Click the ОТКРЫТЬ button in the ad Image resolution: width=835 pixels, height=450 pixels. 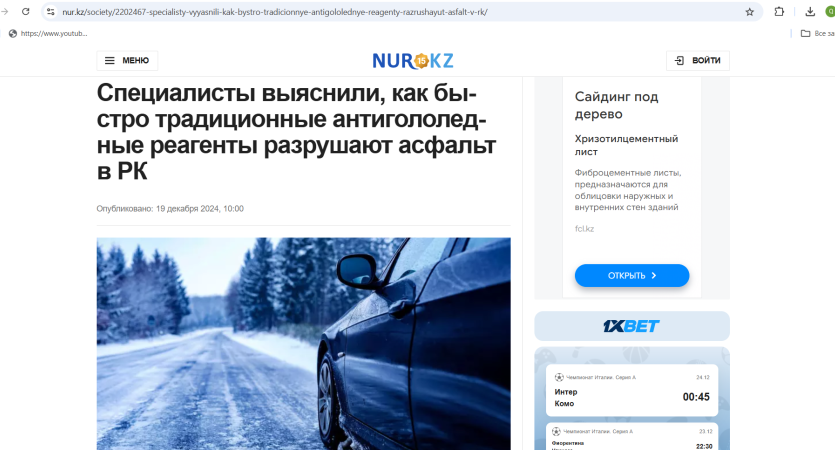pos(632,275)
